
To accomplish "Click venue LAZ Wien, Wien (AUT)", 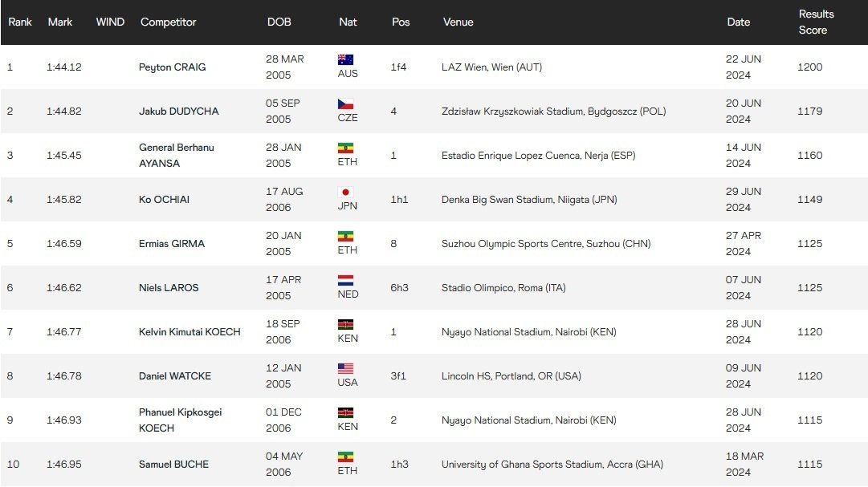I will 491,67.
